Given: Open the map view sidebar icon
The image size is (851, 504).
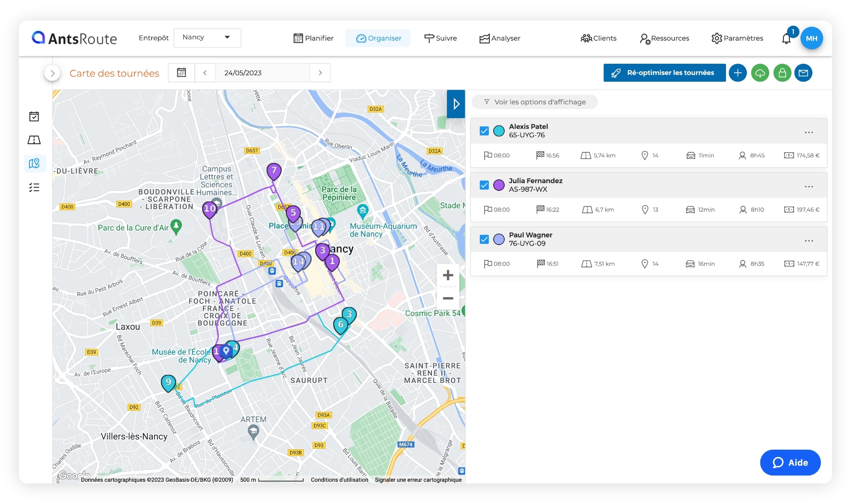Looking at the screenshot, I should click(34, 163).
